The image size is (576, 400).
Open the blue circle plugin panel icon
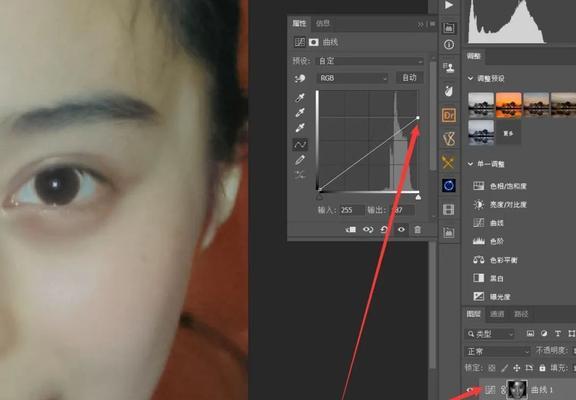pyautogui.click(x=449, y=185)
